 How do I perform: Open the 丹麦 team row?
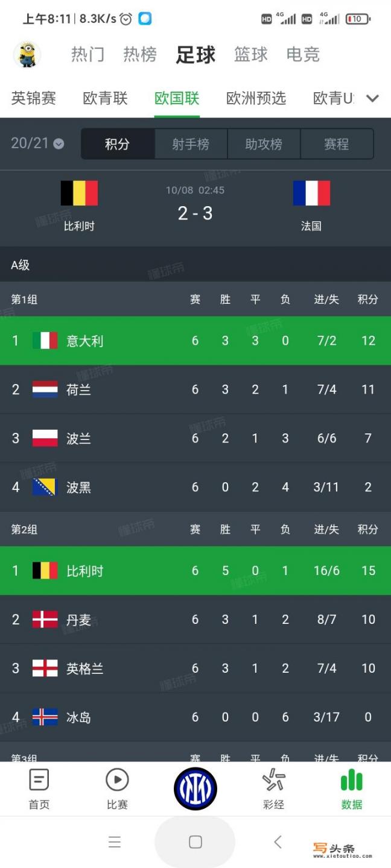tap(195, 620)
